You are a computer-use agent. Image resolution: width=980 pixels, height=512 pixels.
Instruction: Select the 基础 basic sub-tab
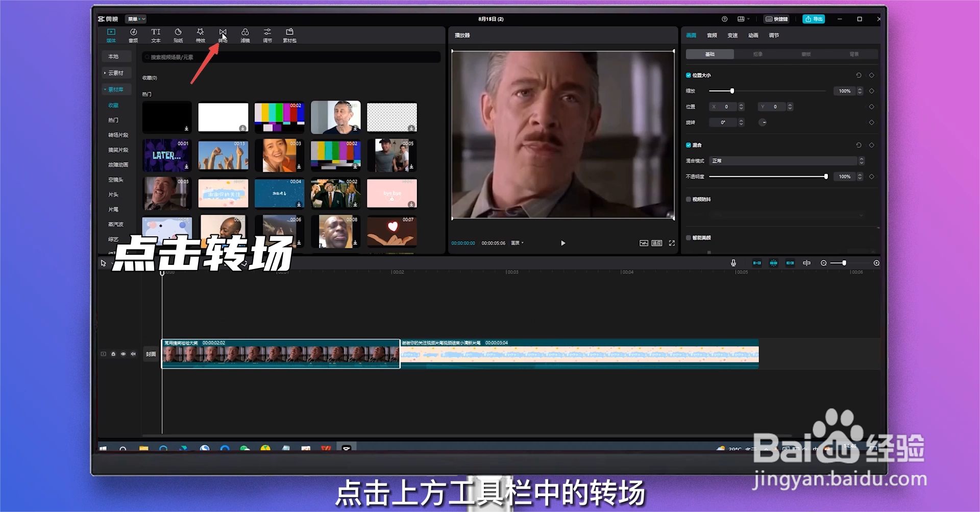coord(710,54)
